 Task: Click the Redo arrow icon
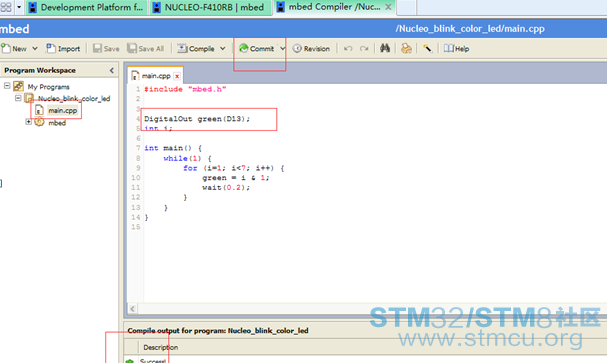[364, 49]
